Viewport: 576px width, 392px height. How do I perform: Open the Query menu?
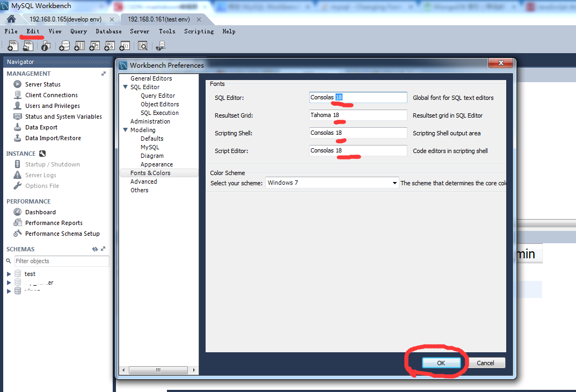coord(78,31)
